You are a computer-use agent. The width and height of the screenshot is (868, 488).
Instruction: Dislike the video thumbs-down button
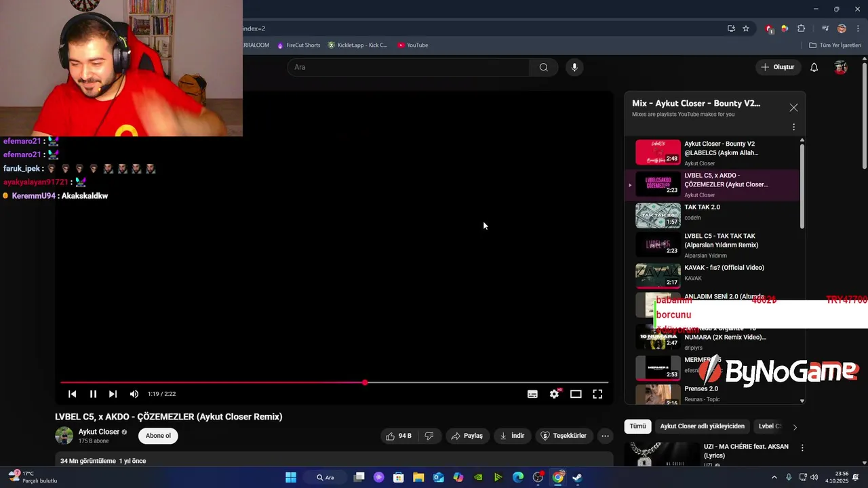pyautogui.click(x=429, y=436)
